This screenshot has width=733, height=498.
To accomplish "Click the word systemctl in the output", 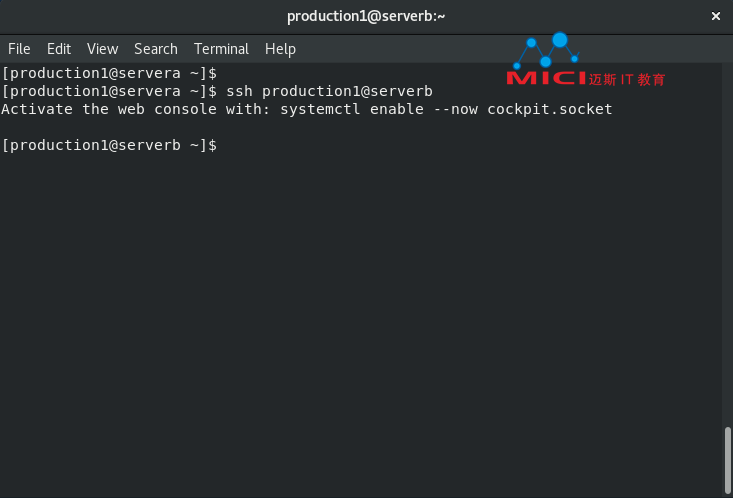I will tap(320, 109).
